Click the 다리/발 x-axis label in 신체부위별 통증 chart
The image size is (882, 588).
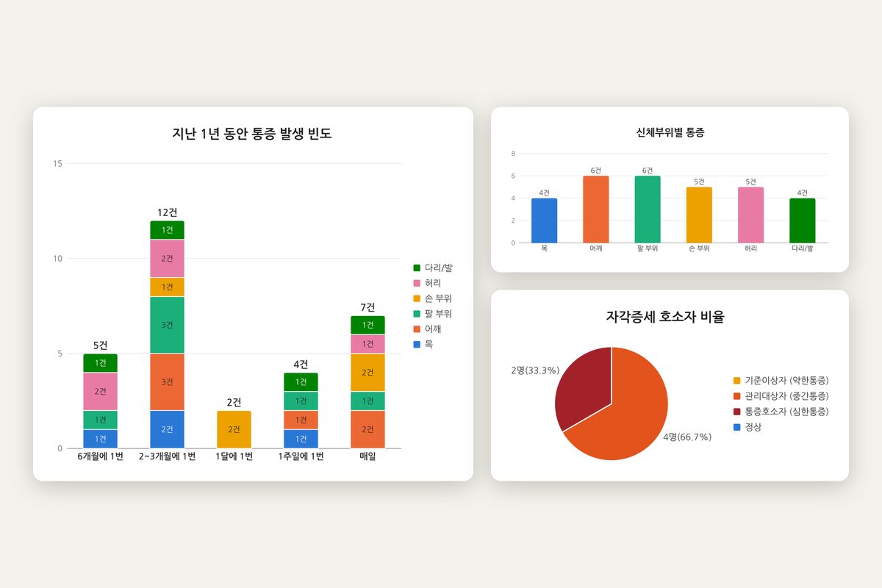803,248
